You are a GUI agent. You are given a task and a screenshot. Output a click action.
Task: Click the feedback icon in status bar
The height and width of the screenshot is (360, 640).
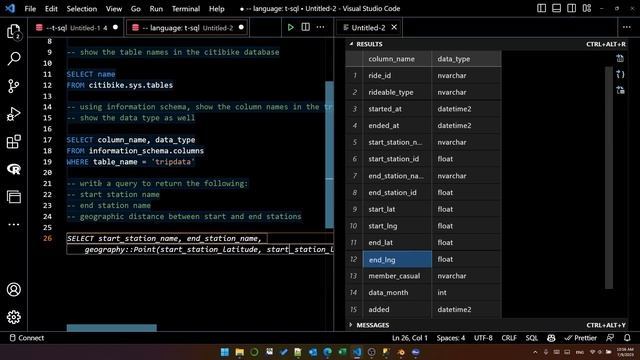[x=610, y=338]
